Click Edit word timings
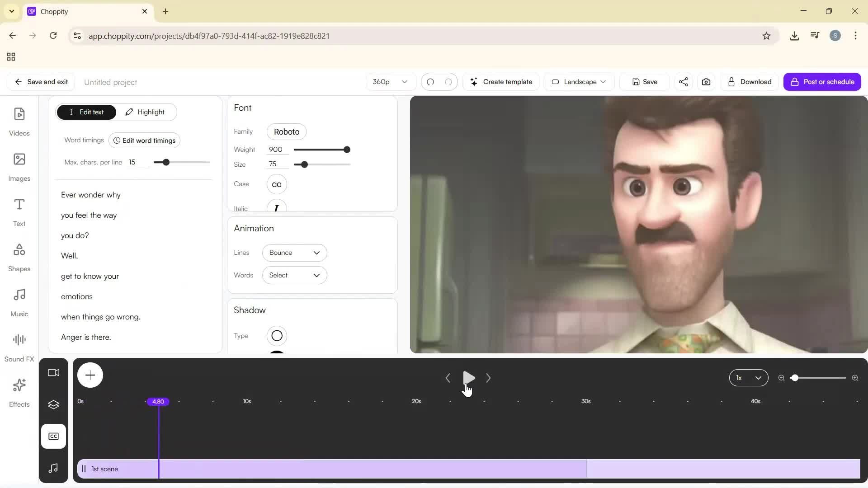The image size is (868, 488). (x=144, y=140)
